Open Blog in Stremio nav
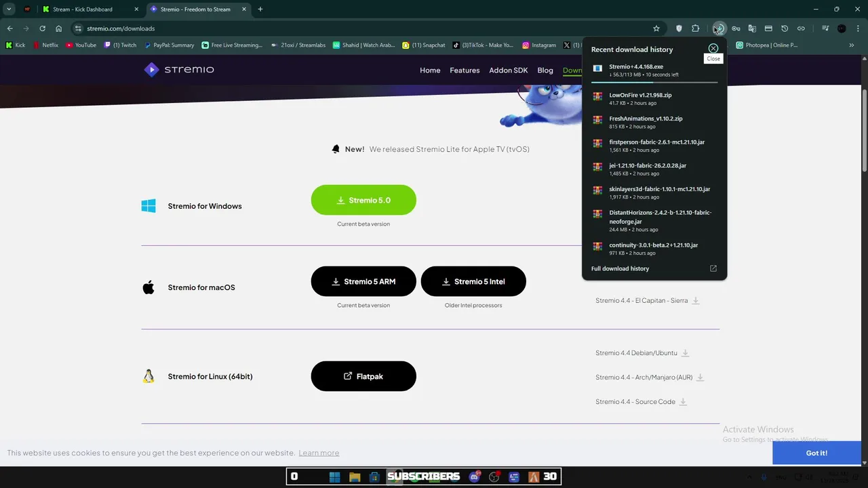This screenshot has width=868, height=488. (x=545, y=70)
